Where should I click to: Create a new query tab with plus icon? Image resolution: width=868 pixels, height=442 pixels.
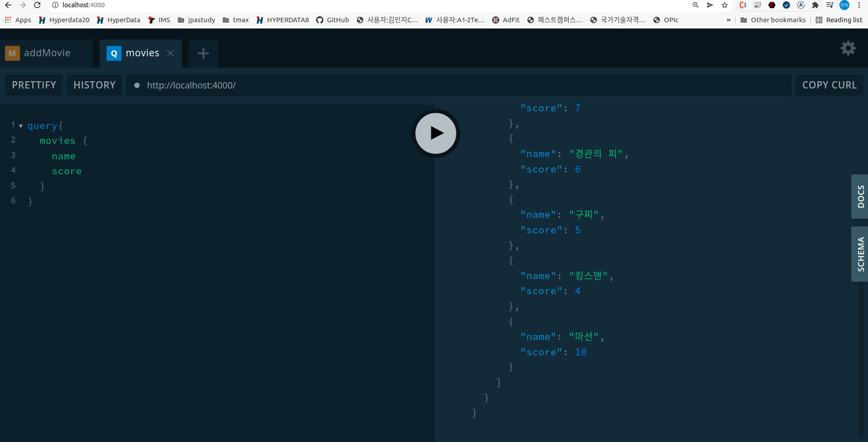pos(203,53)
